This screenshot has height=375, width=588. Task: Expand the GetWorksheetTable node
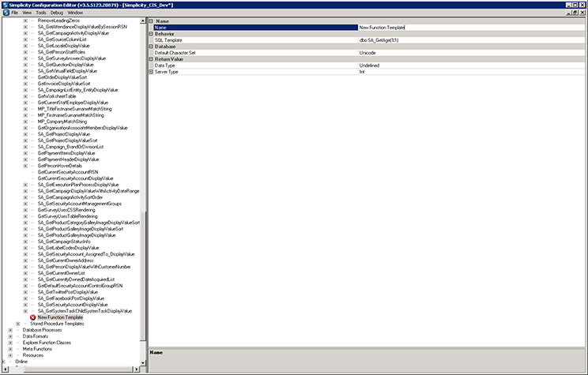(25, 96)
